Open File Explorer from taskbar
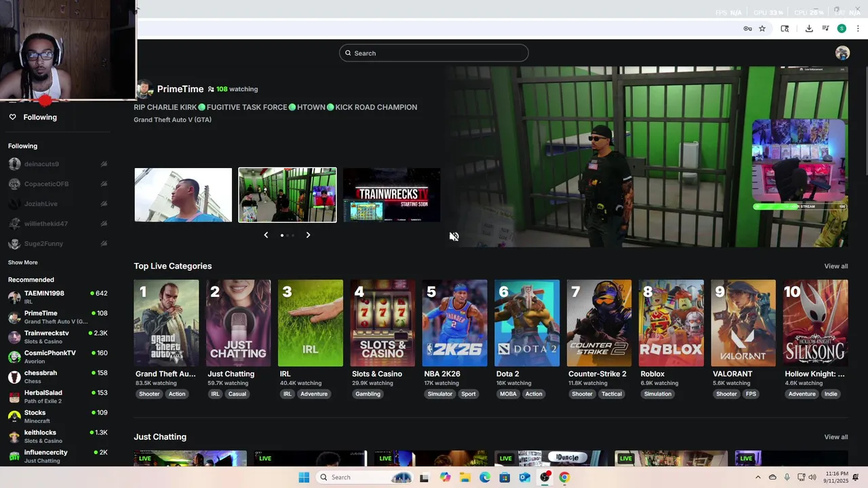 click(465, 477)
